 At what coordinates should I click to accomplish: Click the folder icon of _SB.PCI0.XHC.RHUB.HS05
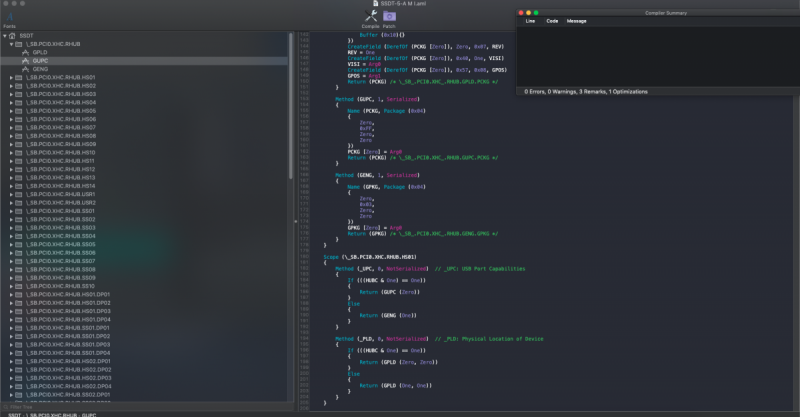[x=20, y=110]
